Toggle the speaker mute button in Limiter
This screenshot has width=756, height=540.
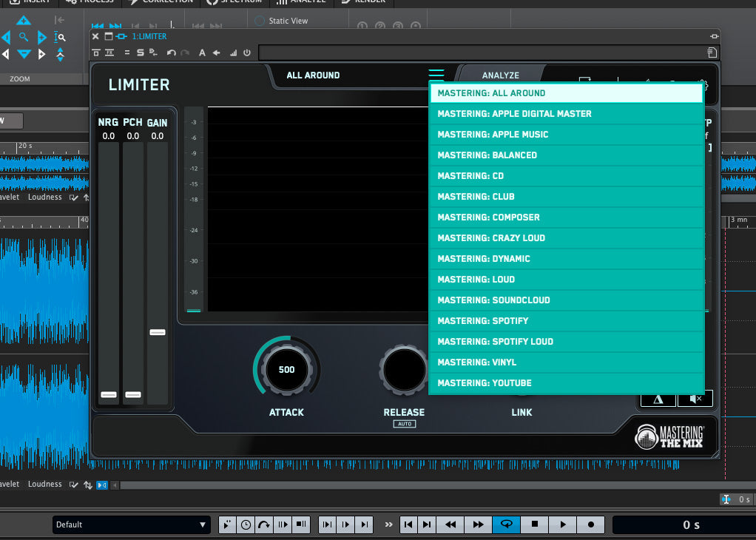(x=695, y=399)
